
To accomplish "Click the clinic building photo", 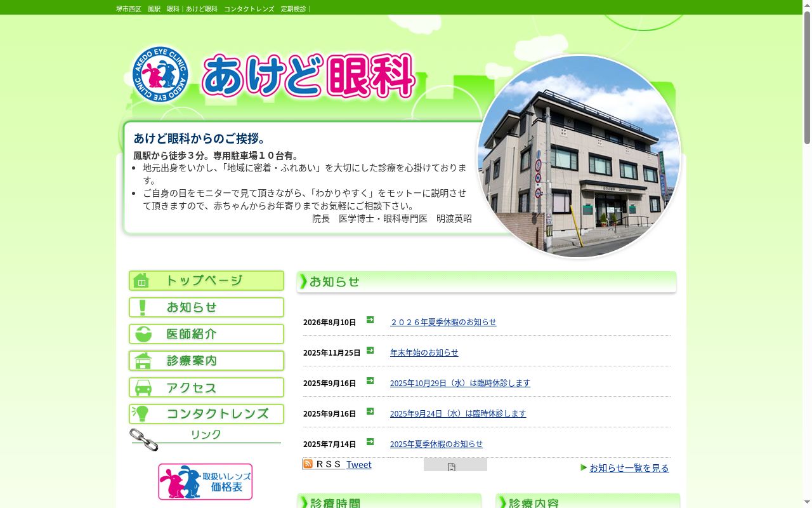I will [x=579, y=156].
